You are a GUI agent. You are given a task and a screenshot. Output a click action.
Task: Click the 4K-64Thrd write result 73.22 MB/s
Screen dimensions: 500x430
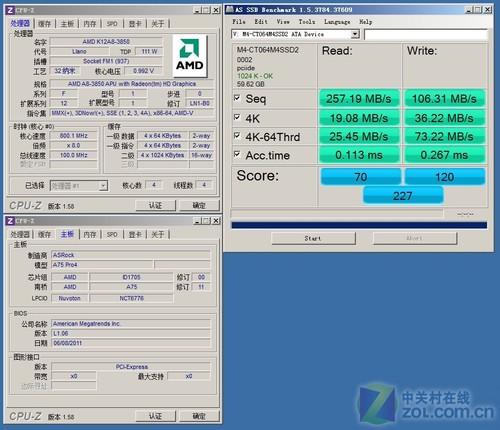(444, 136)
